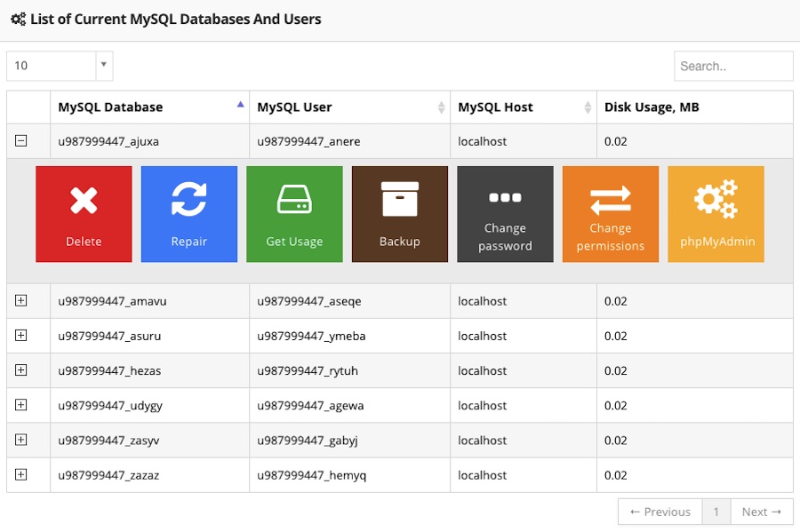Click localhost in the ajuxa row
The height and width of the screenshot is (532, 800).
click(482, 141)
